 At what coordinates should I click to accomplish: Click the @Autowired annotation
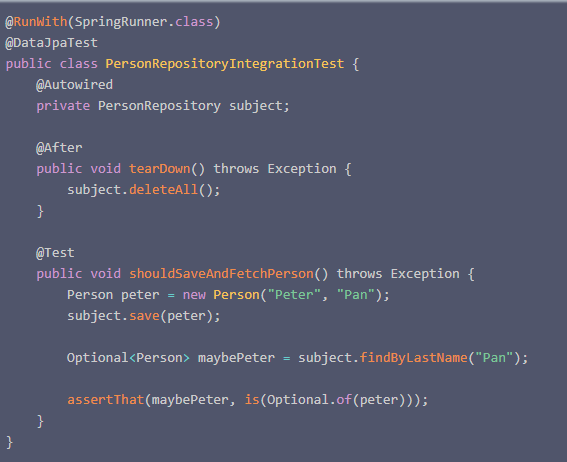pos(74,85)
